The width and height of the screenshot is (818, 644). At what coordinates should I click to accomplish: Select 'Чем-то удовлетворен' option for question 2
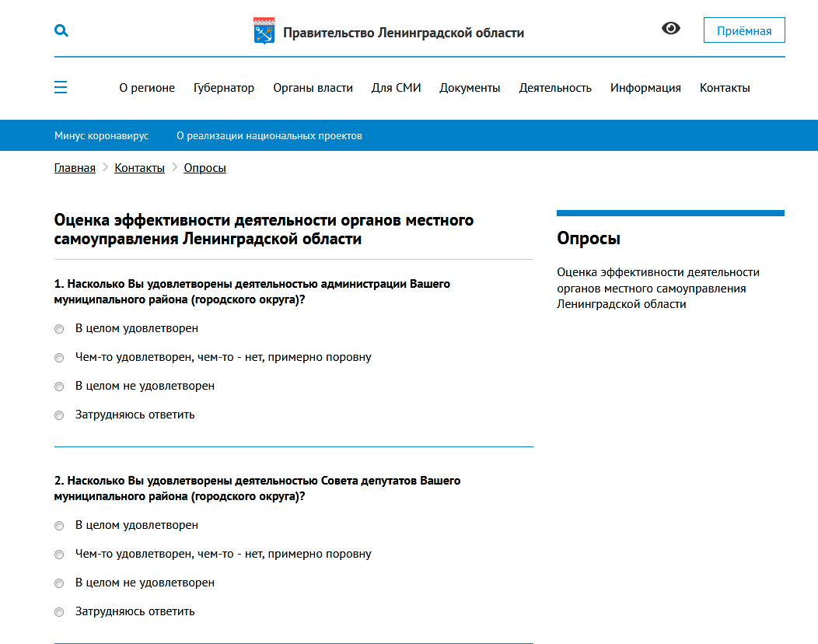coord(59,555)
